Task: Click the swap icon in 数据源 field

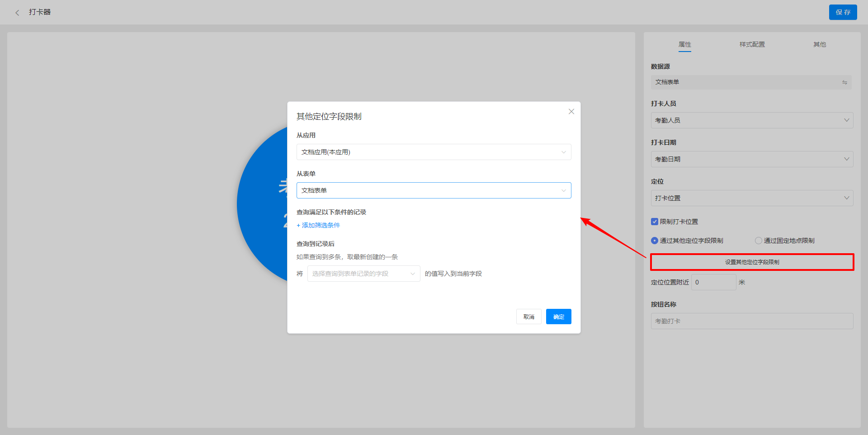Action: (844, 82)
